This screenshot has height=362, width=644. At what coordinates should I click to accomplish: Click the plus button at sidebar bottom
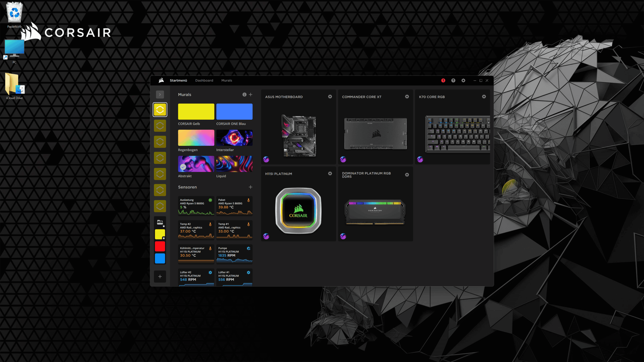point(160,277)
